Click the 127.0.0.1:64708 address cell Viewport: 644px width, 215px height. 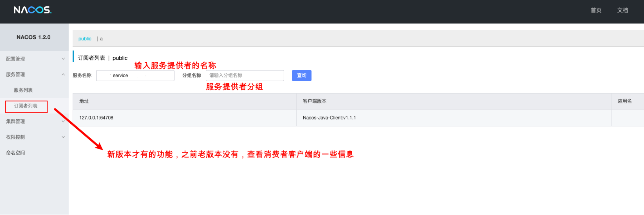(x=96, y=118)
